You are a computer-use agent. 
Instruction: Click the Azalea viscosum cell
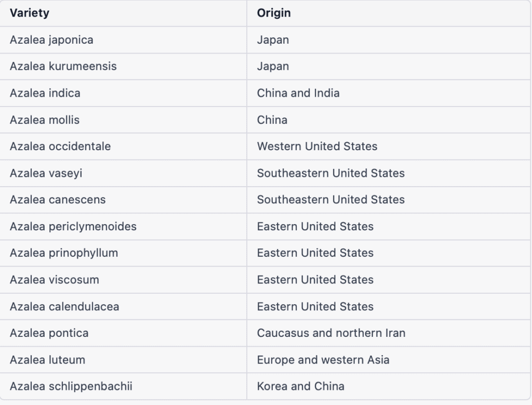click(54, 280)
